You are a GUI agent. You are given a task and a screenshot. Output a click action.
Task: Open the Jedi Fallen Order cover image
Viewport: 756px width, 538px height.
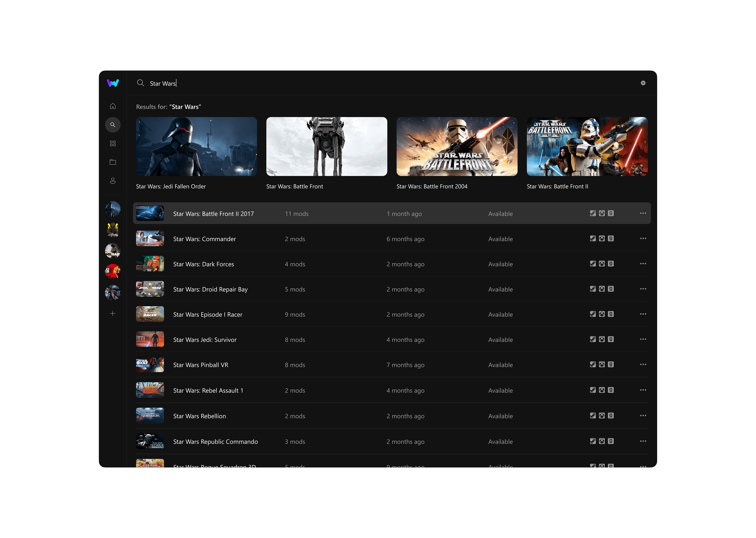(x=196, y=146)
